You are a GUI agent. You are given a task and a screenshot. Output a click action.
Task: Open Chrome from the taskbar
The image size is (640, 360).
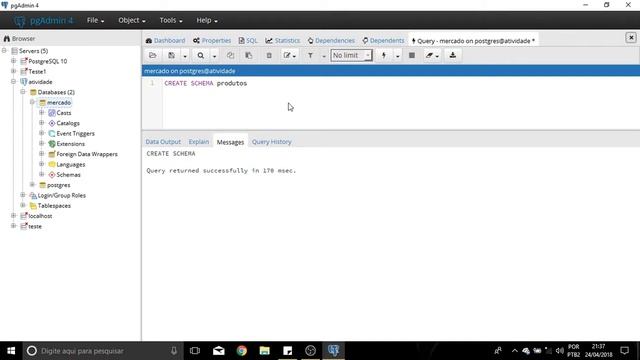242,351
